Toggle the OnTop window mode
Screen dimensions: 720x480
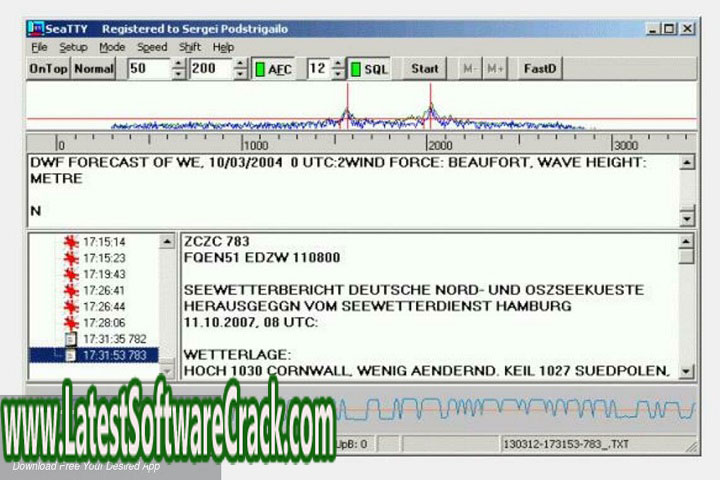point(47,70)
